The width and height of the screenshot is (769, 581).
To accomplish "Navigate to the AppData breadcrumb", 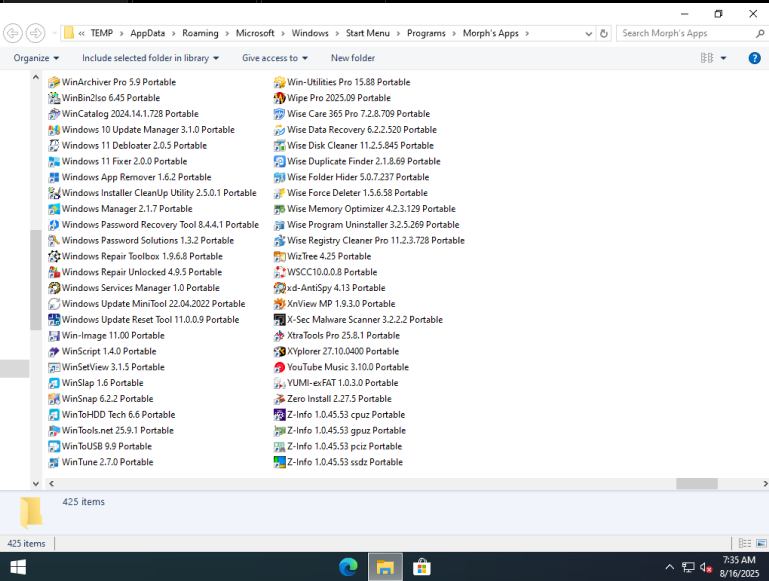I will click(148, 33).
